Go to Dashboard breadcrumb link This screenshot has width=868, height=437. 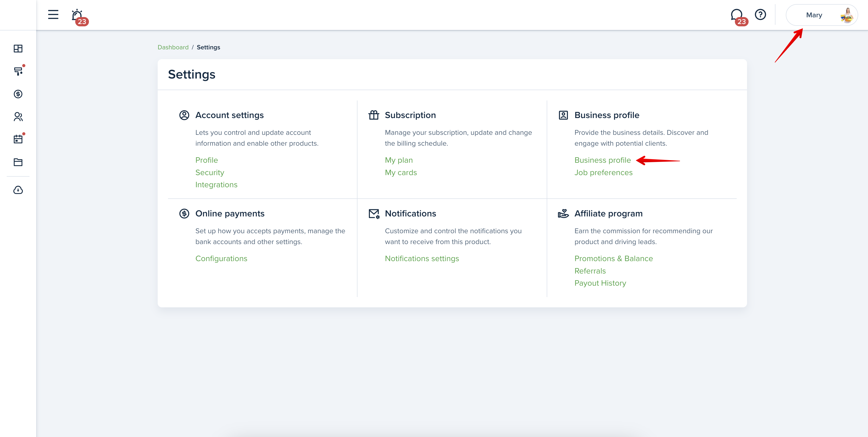173,47
